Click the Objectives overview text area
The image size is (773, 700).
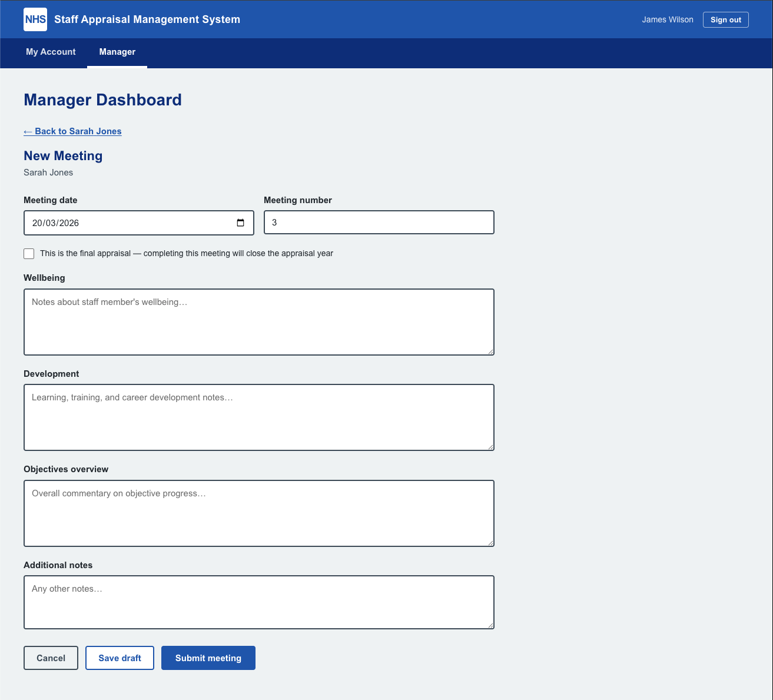point(258,513)
